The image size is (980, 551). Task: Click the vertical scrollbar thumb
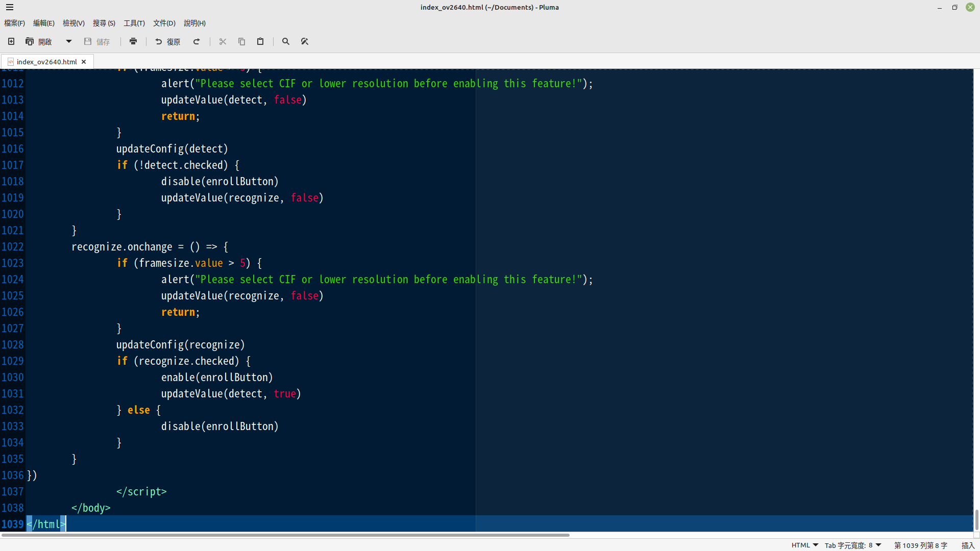976,520
